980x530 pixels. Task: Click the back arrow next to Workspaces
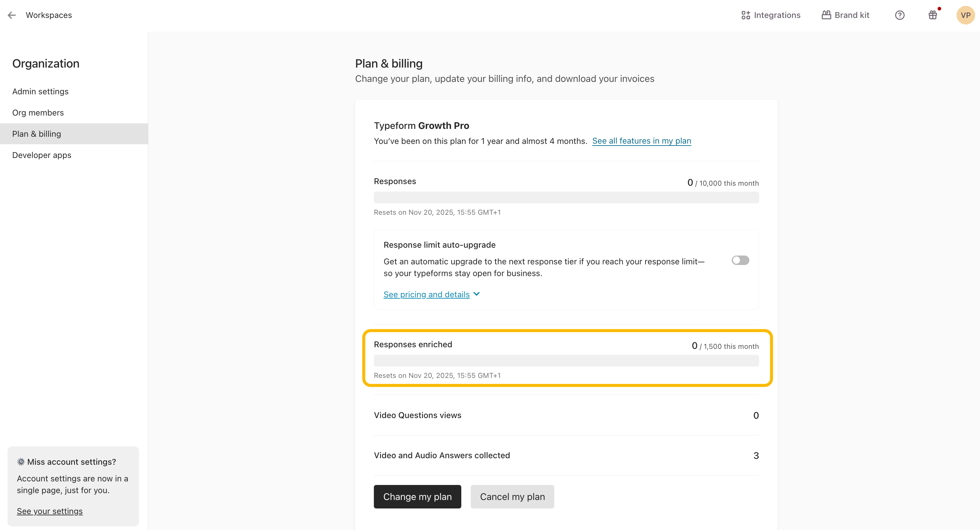[x=12, y=15]
